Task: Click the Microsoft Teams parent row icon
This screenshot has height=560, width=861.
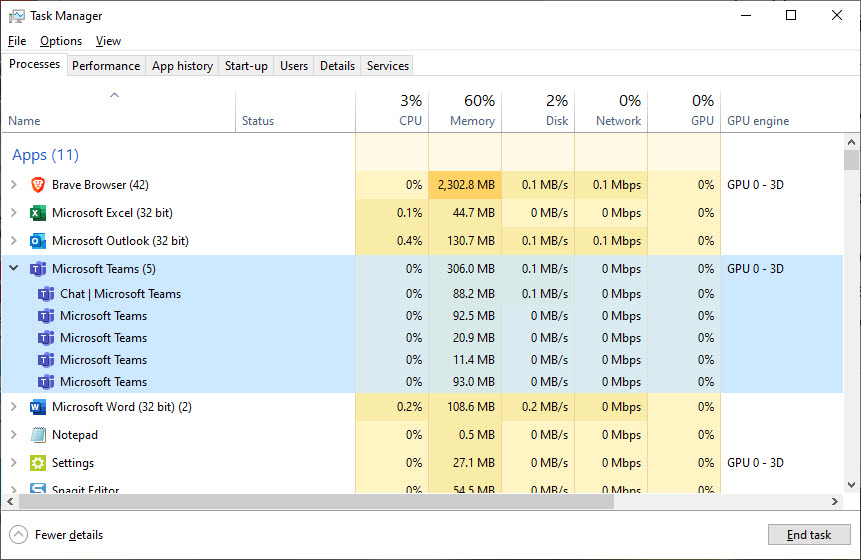Action: (x=38, y=269)
